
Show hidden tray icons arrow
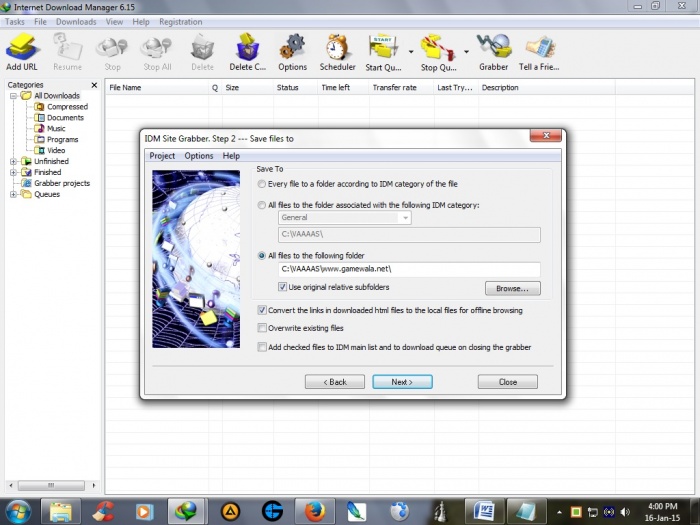pos(559,512)
